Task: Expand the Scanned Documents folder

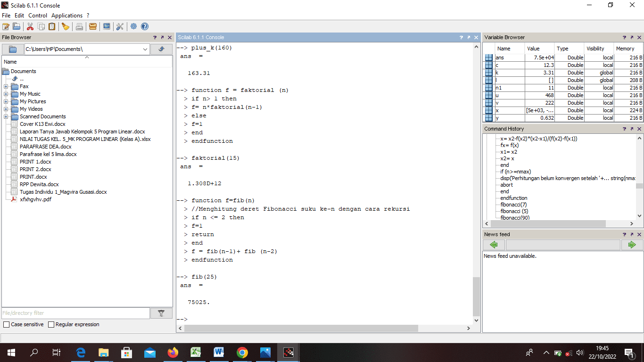Action: pos(6,116)
